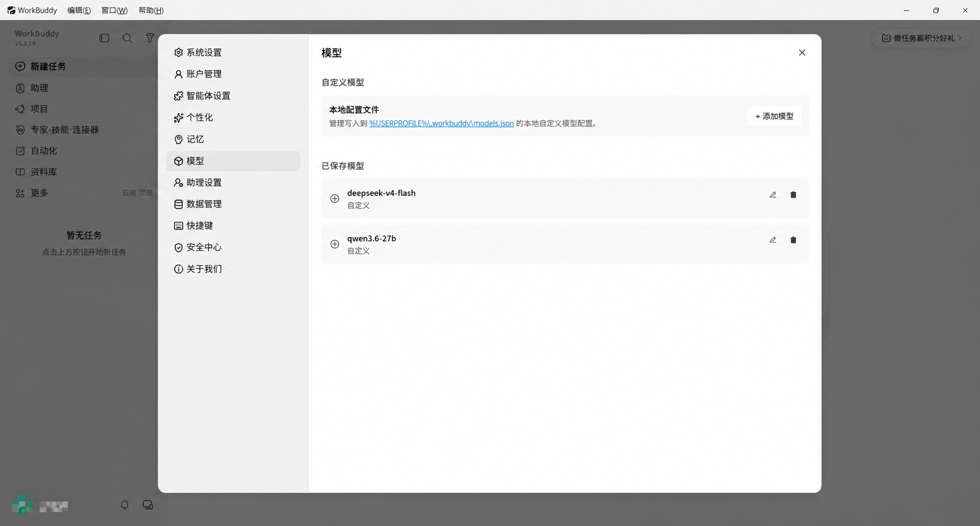Close the 模型 settings dialog
980x526 pixels.
[802, 53]
